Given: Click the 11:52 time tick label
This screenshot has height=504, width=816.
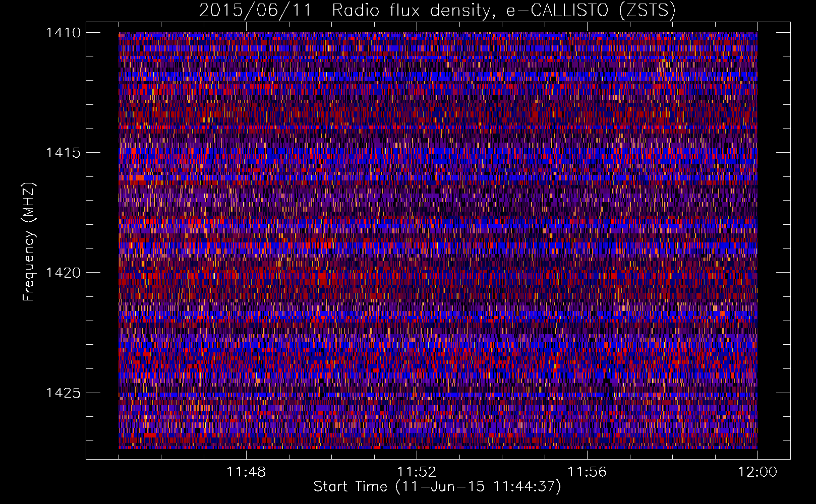Looking at the screenshot, I should (x=416, y=472).
